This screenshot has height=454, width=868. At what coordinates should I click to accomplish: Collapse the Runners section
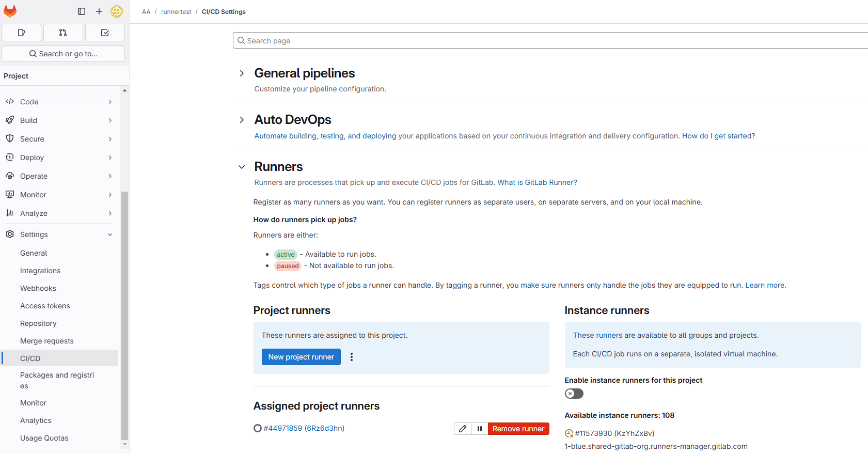[x=242, y=167]
